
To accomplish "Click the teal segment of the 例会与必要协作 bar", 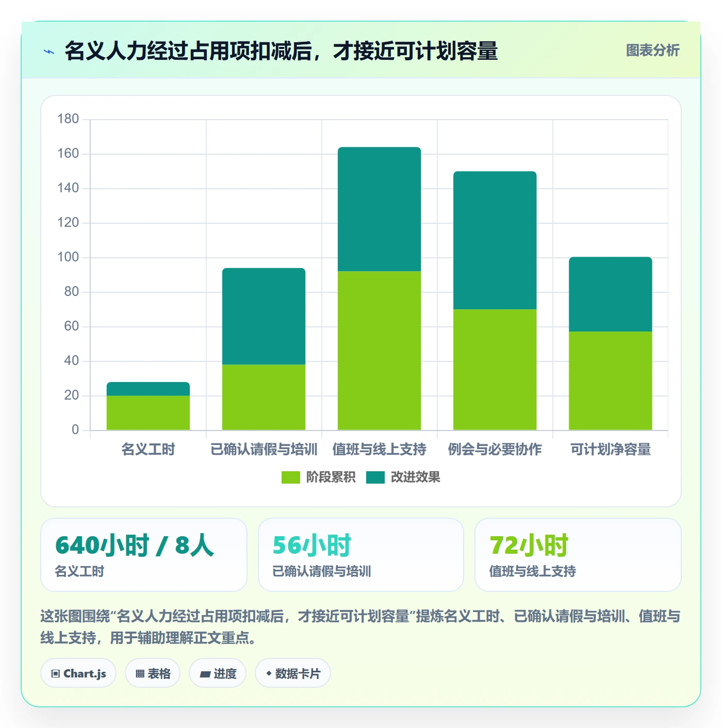I will pyautogui.click(x=495, y=240).
